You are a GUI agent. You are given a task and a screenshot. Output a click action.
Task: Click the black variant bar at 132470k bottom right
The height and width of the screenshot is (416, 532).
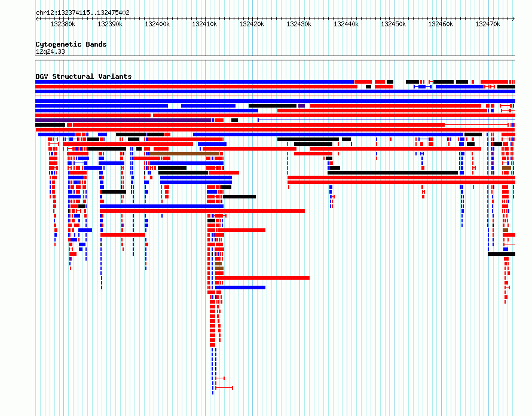click(x=502, y=254)
